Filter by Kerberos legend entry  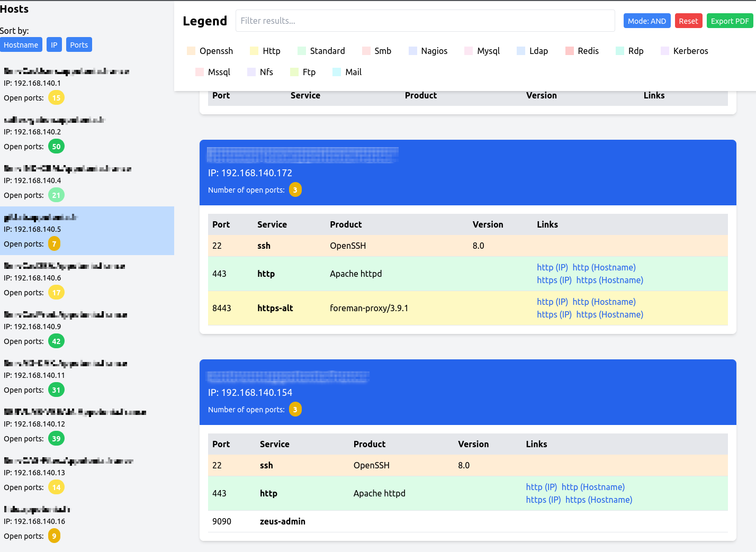click(x=684, y=51)
